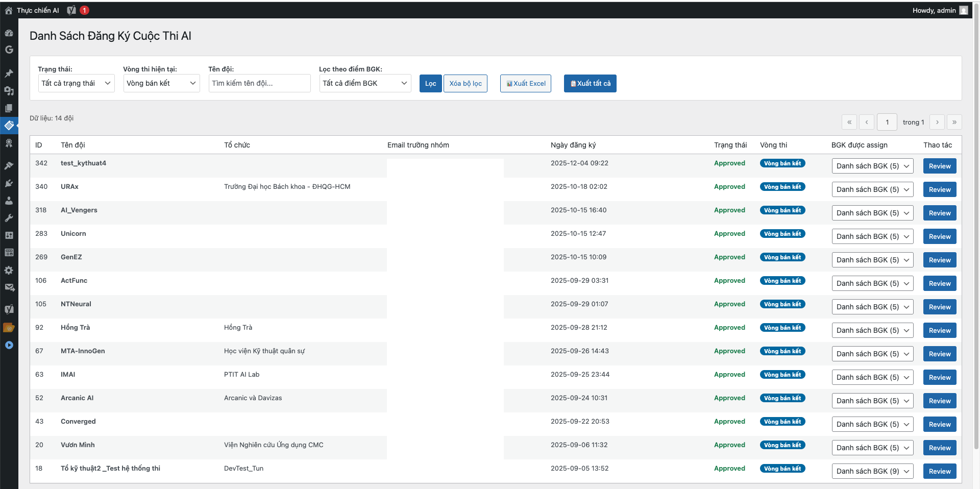The image size is (980, 489).
Task: Click the Yoast SEO icon in the top bar
Action: coord(72,10)
